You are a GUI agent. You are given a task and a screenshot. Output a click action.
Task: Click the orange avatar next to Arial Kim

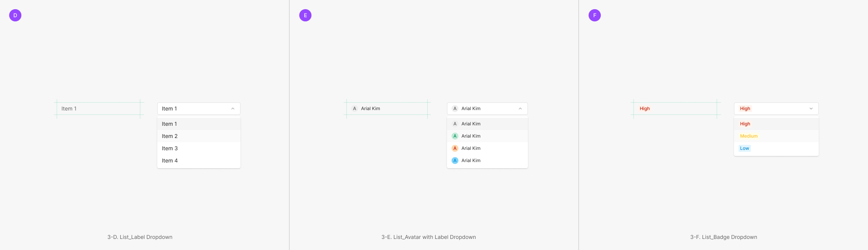tap(455, 148)
